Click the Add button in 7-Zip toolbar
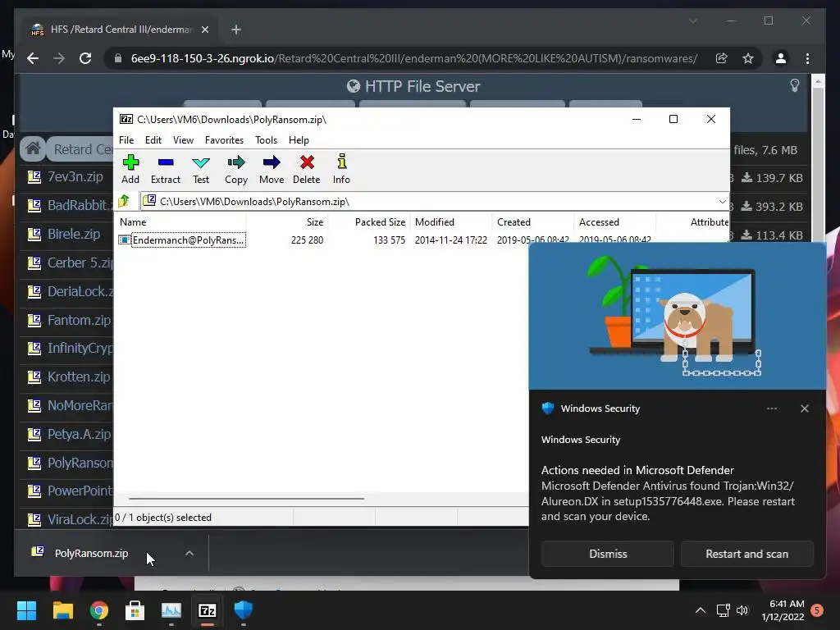Viewport: 840px width, 630px height. pyautogui.click(x=130, y=169)
